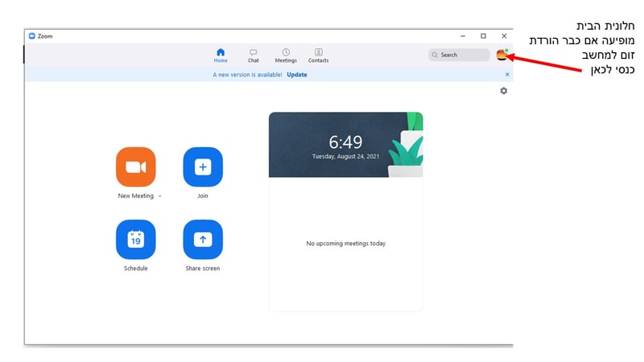Viewport: 644px width, 362px height.
Task: Click the search magnifier icon
Action: (x=435, y=55)
